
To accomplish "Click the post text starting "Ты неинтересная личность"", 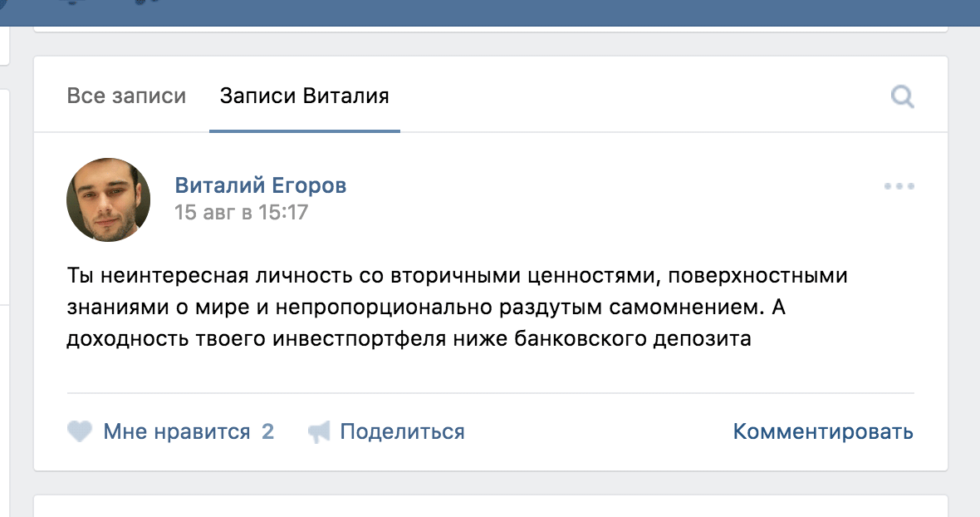I will [x=457, y=307].
